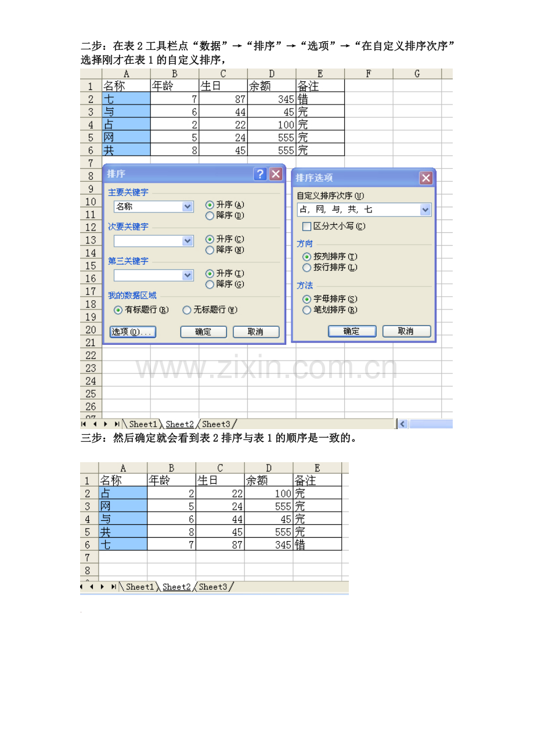
Task: Select column G header in upper spreadsheet
Action: coord(417,74)
